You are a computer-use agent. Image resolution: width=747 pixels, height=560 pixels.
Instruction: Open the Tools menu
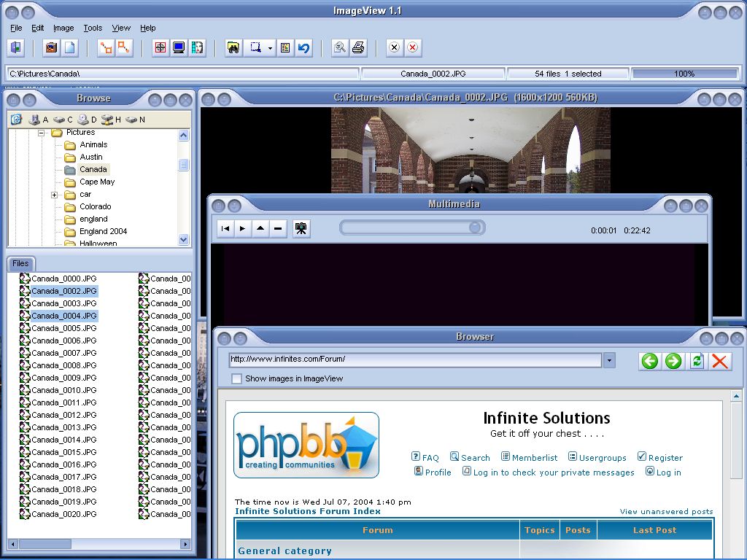[93, 28]
